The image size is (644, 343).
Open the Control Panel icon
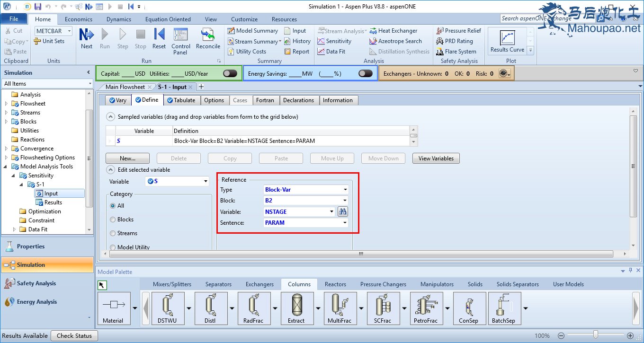[181, 41]
